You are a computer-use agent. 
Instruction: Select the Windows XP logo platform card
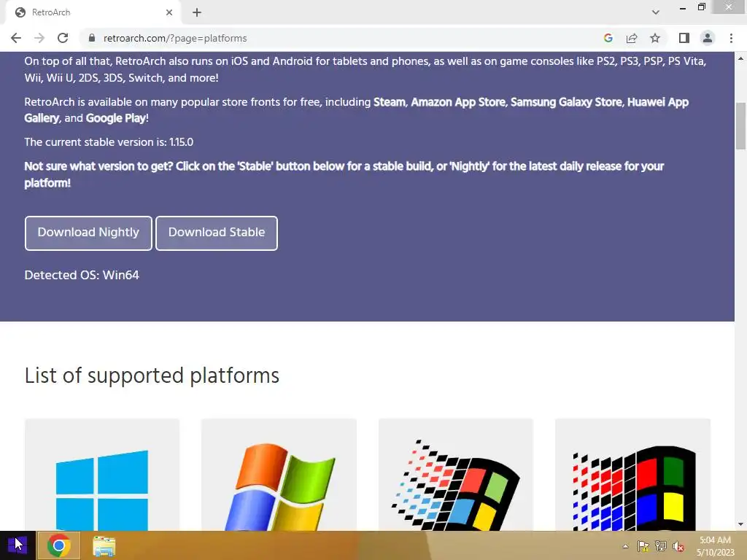(x=279, y=475)
